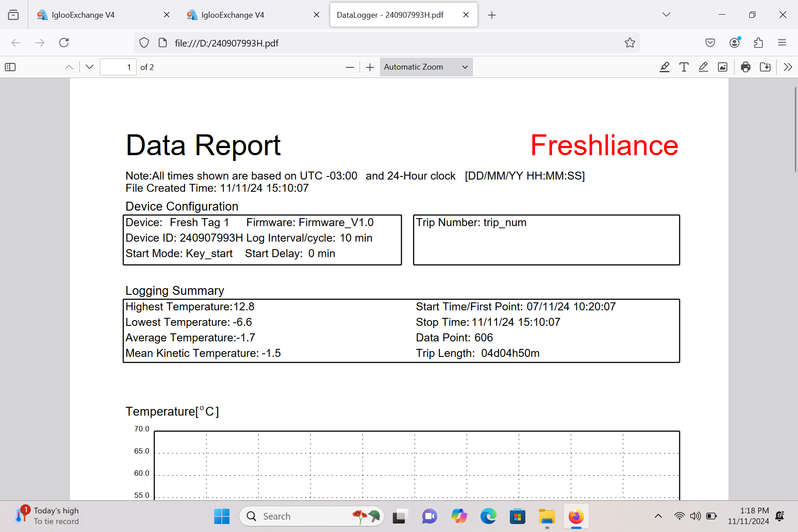This screenshot has width=798, height=532.
Task: Toggle the PDF sidebar panel
Action: 10,67
